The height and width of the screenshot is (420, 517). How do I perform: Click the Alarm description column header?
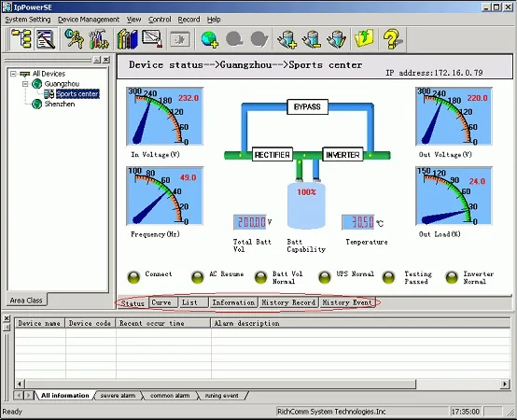(361, 323)
